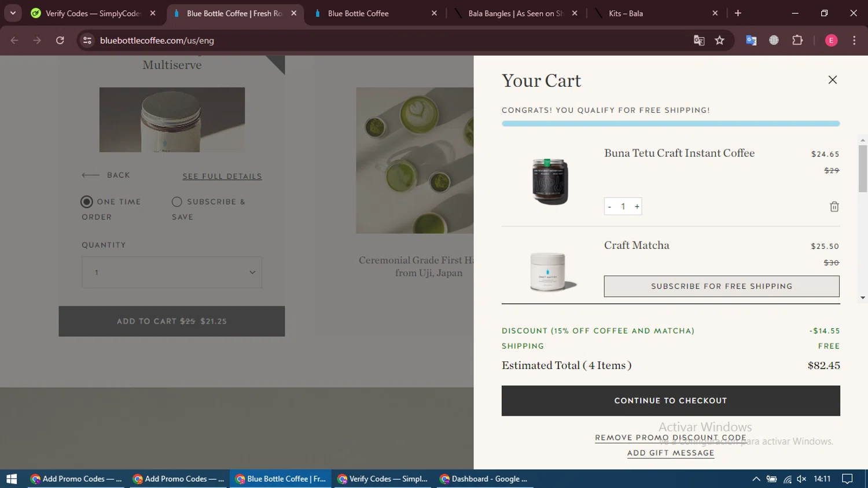Open the Quantity dropdown
Image resolution: width=868 pixels, height=488 pixels.
click(172, 272)
